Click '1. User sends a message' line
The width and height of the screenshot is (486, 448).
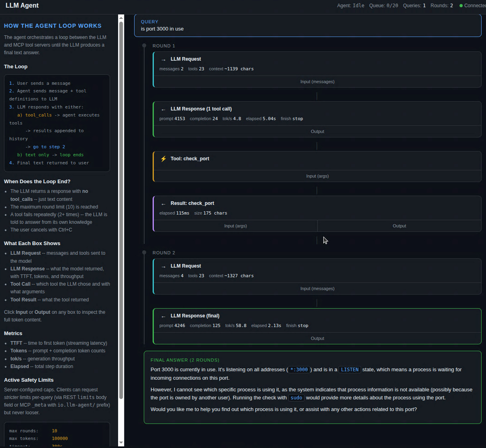(40, 83)
